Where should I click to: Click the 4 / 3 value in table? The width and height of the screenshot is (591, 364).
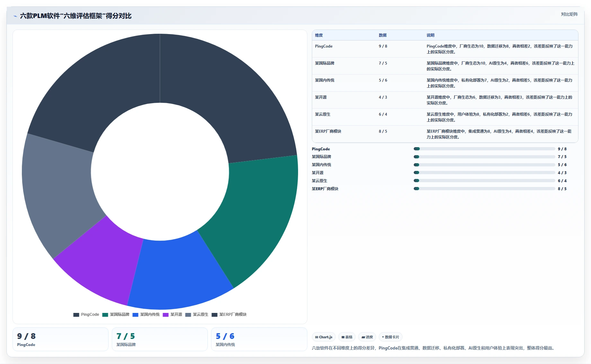pos(383,97)
